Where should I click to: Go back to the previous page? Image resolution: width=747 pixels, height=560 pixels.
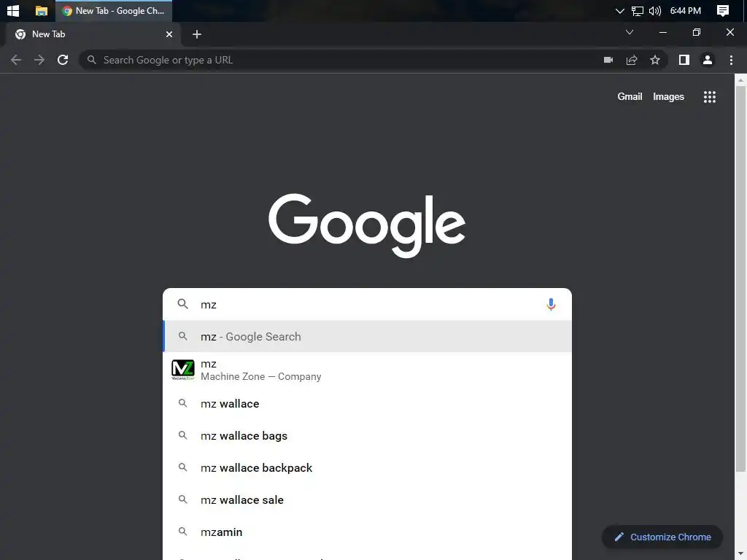[x=16, y=60]
